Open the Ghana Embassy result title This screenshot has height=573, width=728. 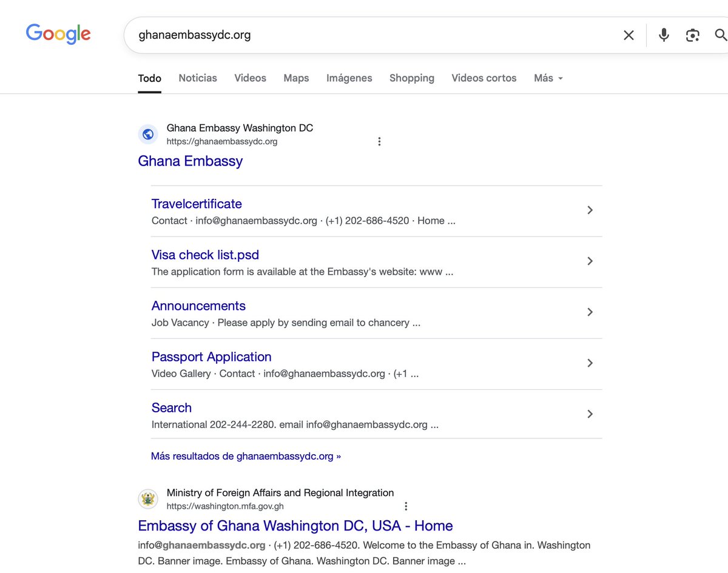[190, 161]
